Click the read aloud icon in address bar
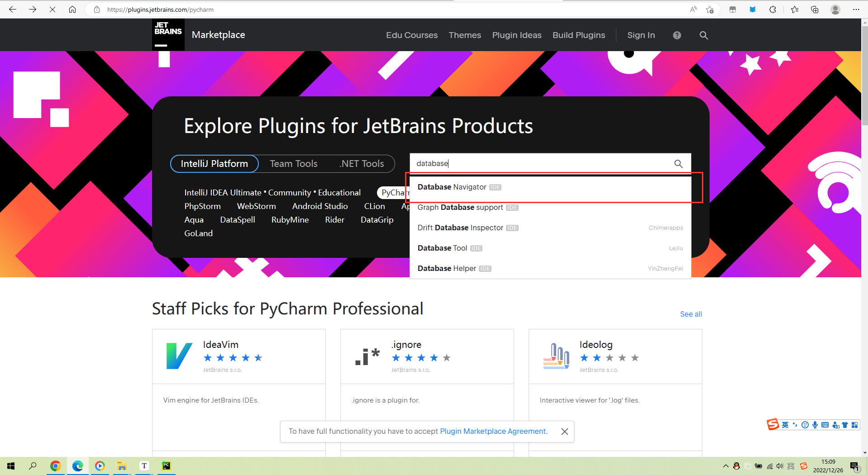 click(x=693, y=9)
